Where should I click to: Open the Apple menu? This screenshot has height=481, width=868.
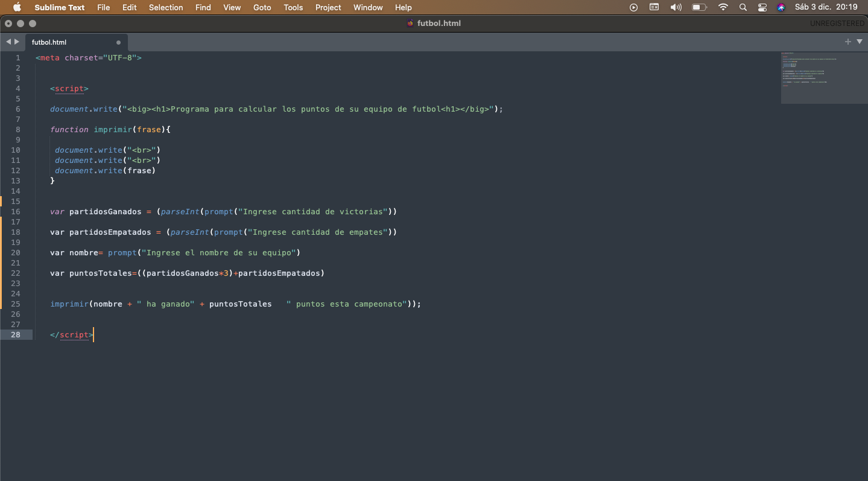click(17, 7)
